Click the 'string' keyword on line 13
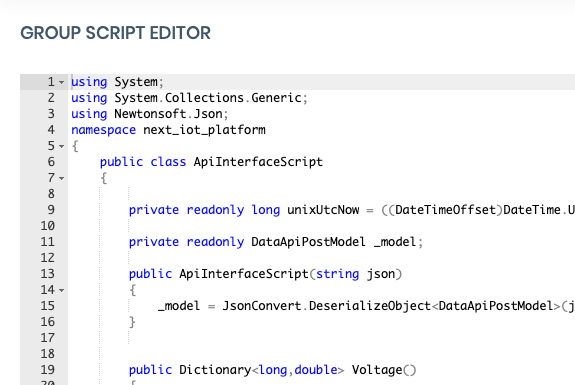 337,274
